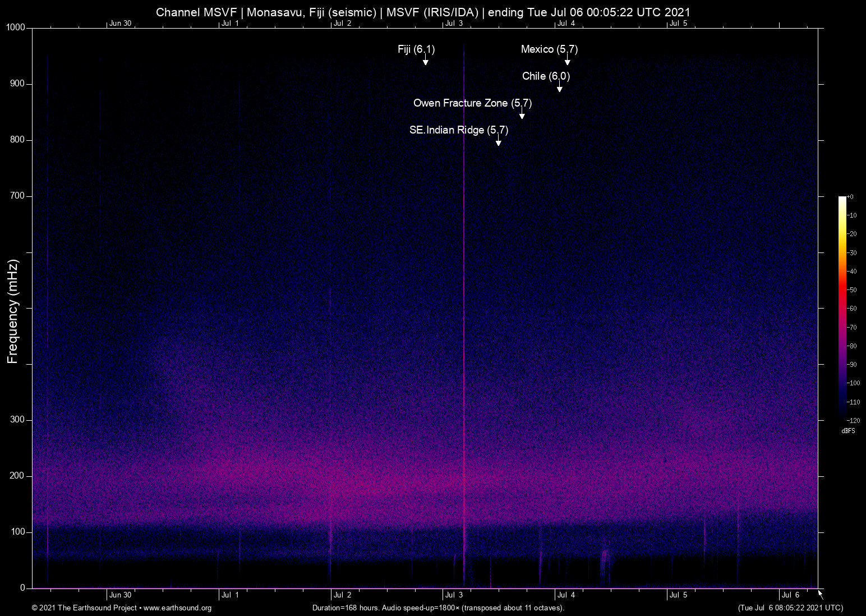Click the arrow under Owen Fracture Zone (5.7)
Viewport: 866px width, 616px height.
[x=522, y=114]
